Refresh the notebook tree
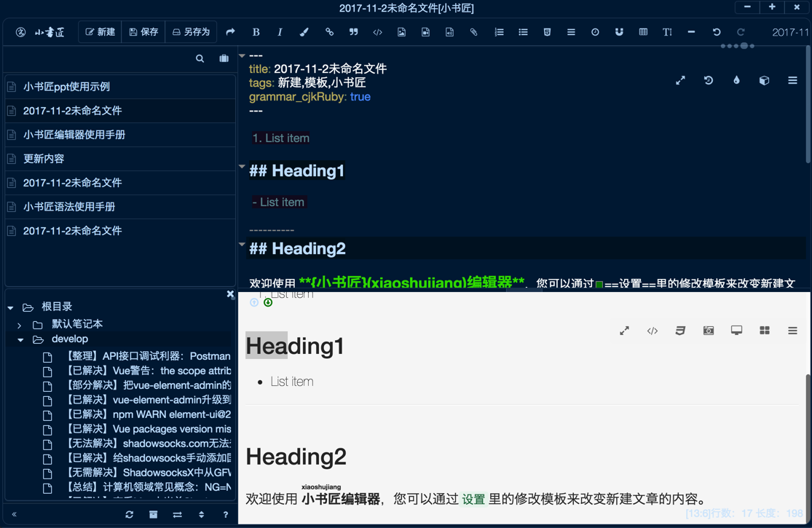 (130, 514)
